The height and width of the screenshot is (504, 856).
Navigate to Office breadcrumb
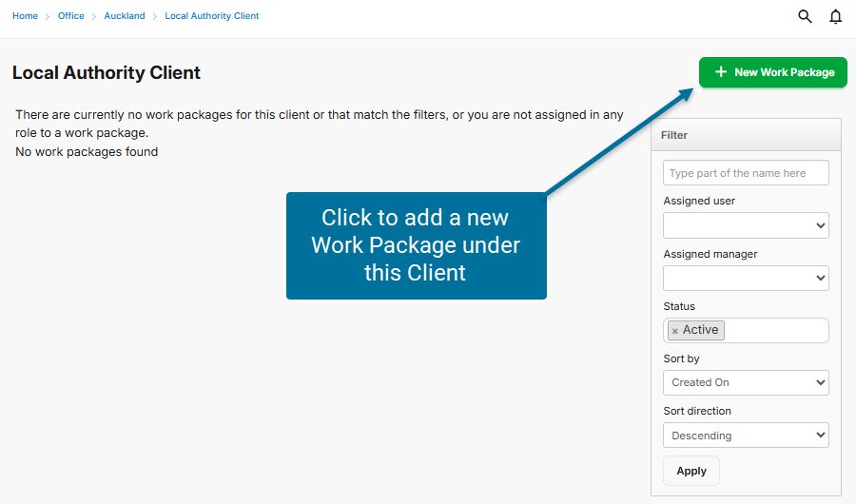(x=71, y=16)
